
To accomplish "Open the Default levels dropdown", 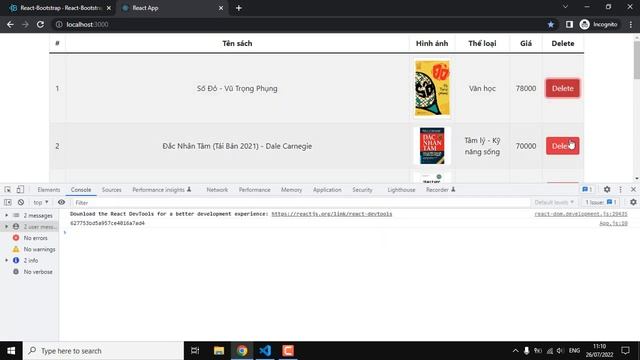I will tap(554, 202).
